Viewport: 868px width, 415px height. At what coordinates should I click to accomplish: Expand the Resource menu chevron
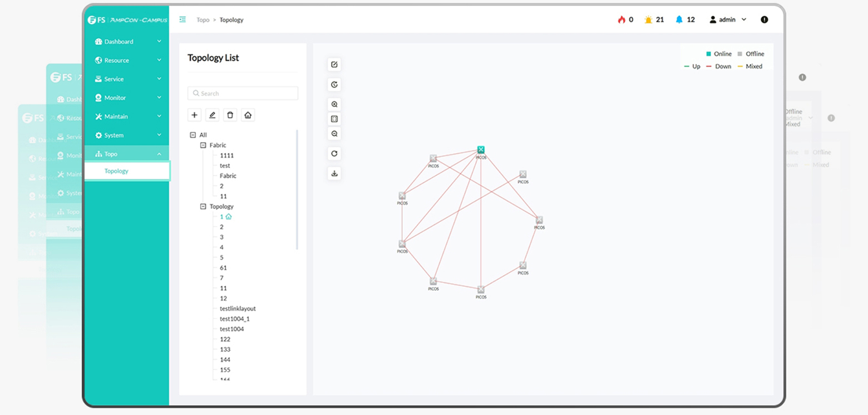point(159,60)
